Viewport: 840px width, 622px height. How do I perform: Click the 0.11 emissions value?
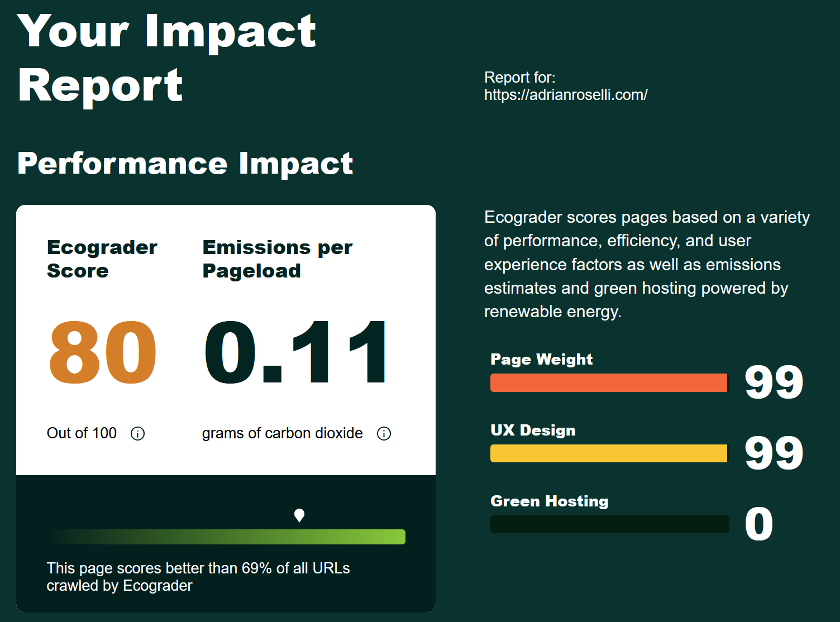click(295, 353)
